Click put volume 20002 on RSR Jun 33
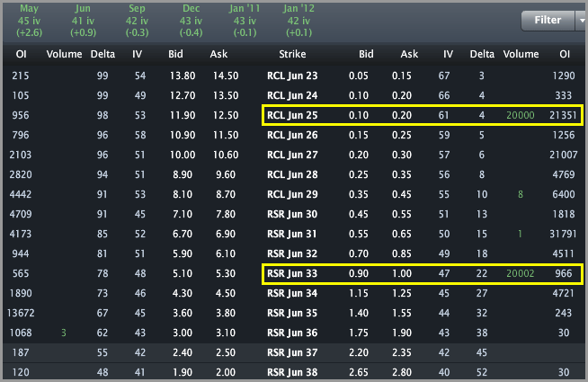Viewport: 588px width, 382px height. tap(521, 273)
